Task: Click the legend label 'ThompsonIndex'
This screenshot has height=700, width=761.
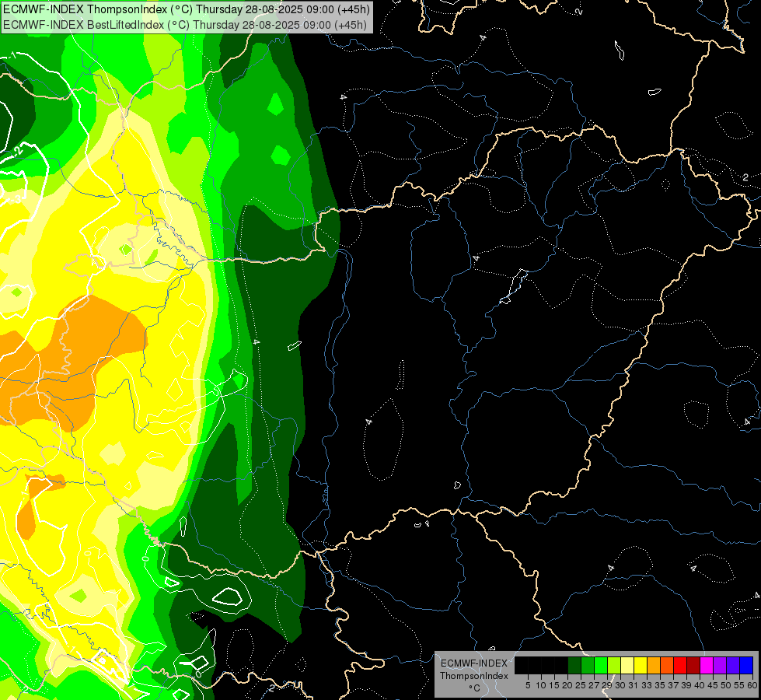Action: (474, 676)
